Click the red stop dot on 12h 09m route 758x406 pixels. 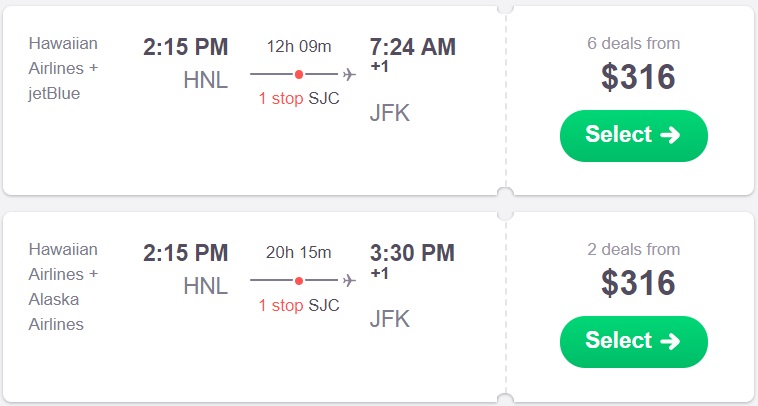click(x=299, y=75)
